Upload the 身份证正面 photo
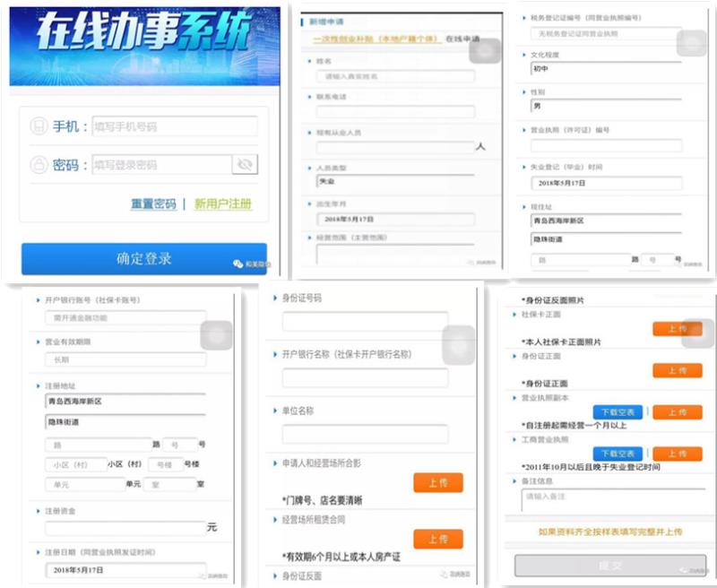This screenshot has height=588, width=717. [677, 371]
